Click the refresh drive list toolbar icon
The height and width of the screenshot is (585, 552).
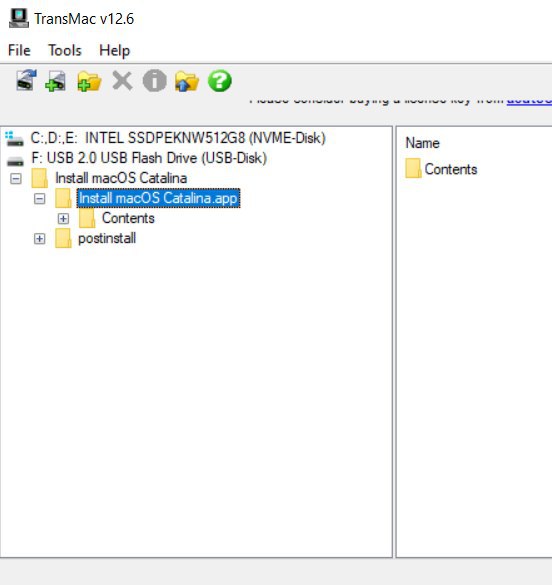(x=26, y=80)
